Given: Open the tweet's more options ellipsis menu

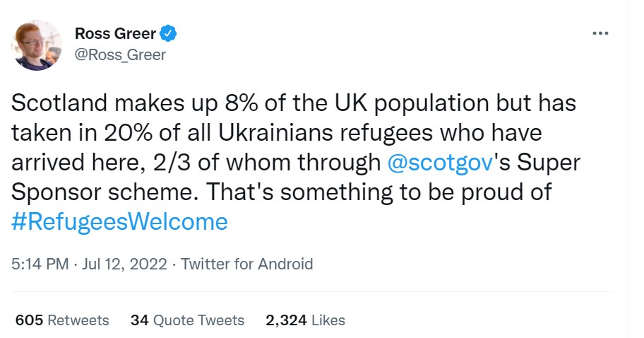Looking at the screenshot, I should pos(600,33).
